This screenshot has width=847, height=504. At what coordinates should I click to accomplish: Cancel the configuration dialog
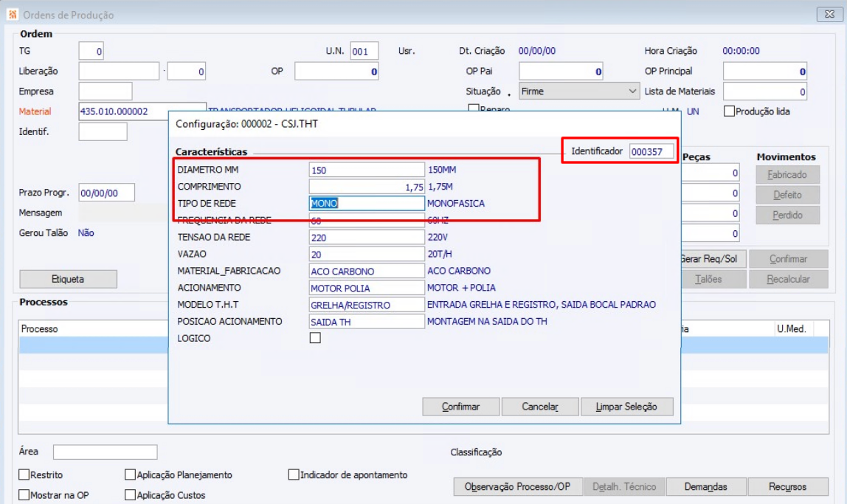click(x=540, y=406)
